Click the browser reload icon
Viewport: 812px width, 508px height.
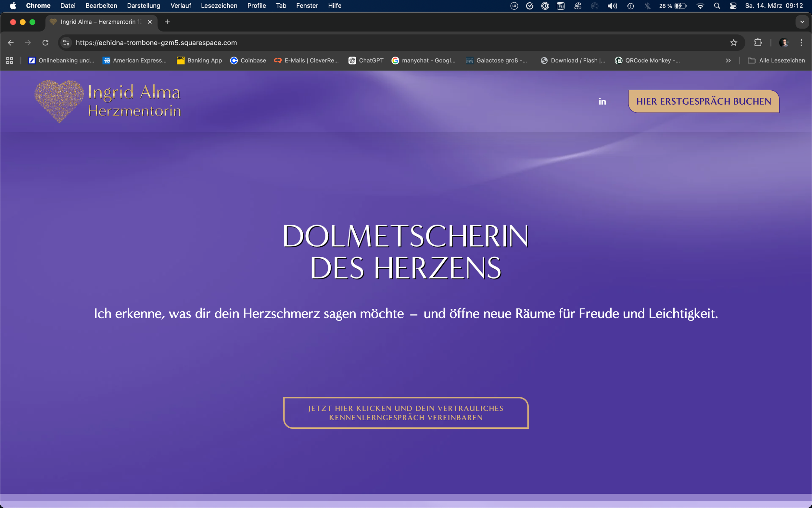[x=45, y=43]
